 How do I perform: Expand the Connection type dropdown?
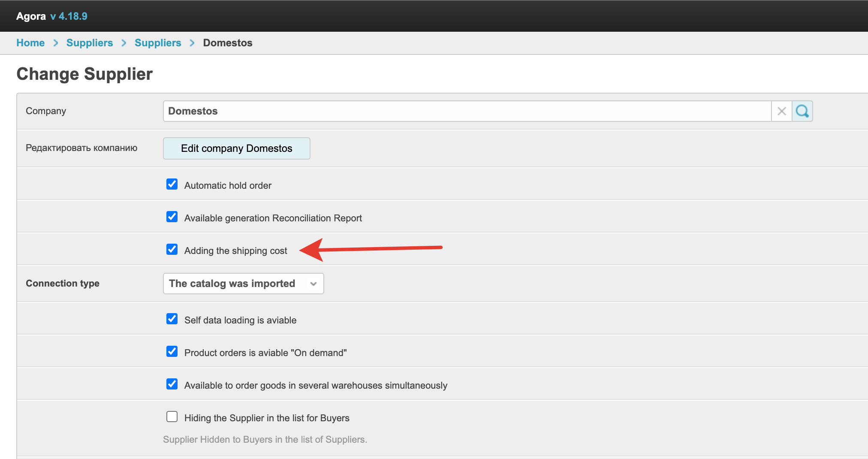coord(243,284)
